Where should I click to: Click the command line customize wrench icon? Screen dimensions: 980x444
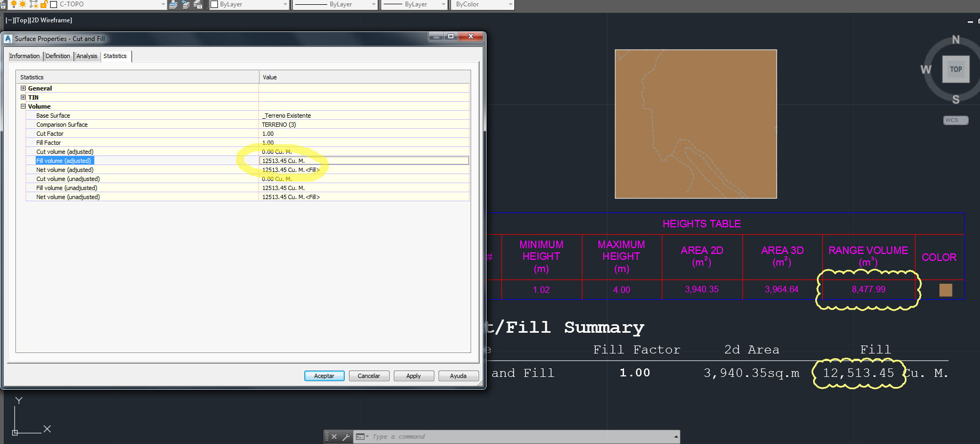(346, 437)
